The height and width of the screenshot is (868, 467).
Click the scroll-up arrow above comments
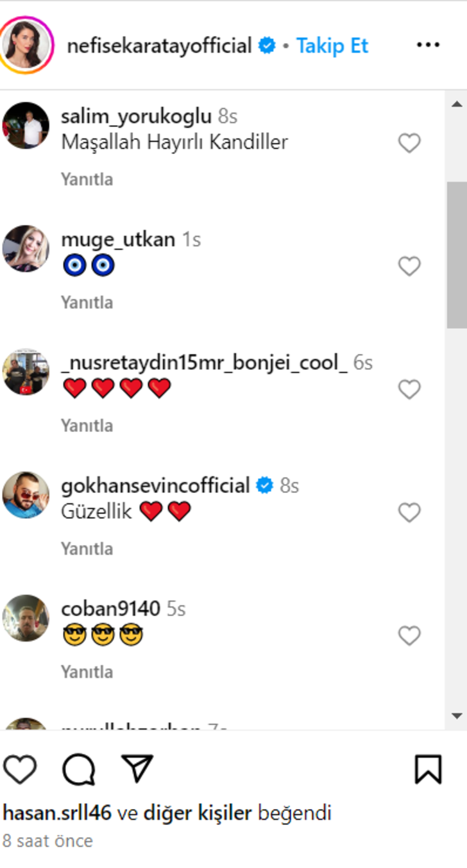tap(457, 103)
